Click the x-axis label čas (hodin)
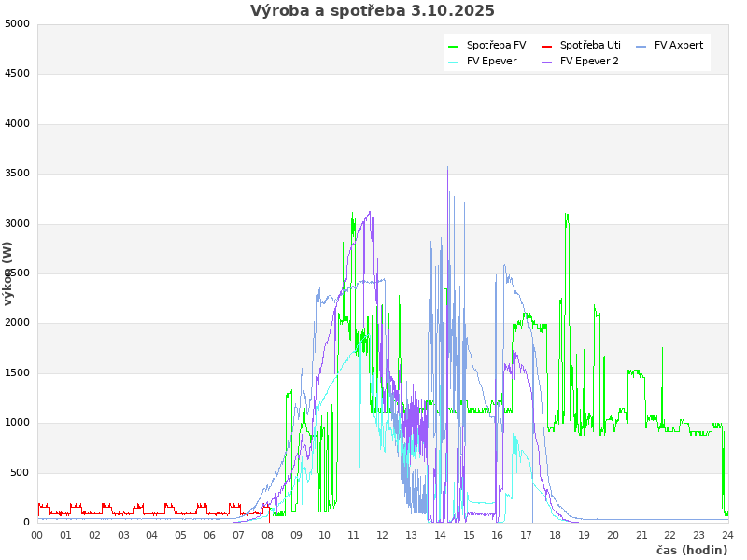 pyautogui.click(x=691, y=551)
